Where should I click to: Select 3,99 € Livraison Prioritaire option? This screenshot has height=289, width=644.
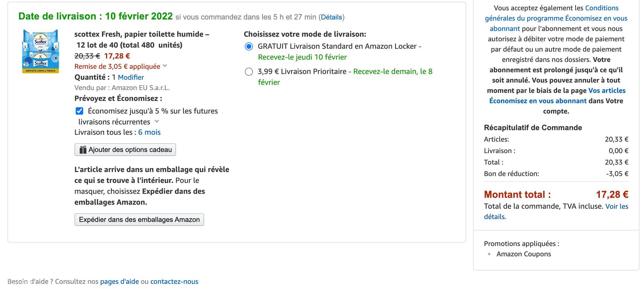(249, 72)
